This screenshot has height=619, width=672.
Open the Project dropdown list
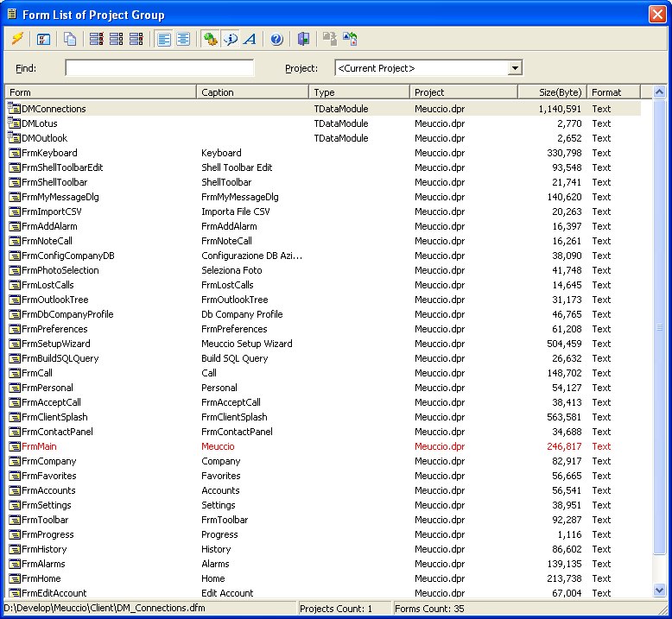click(x=515, y=68)
